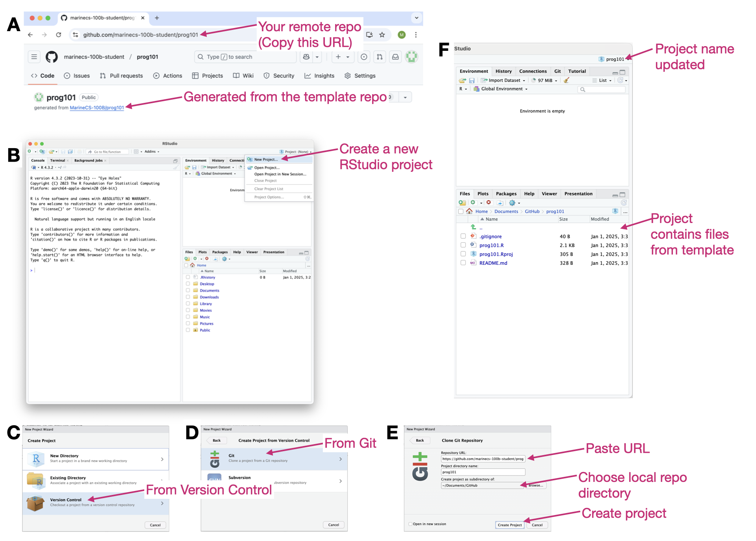This screenshot has height=541, width=756.
Task: Click the load workspace icon in panel F
Action: (x=462, y=80)
